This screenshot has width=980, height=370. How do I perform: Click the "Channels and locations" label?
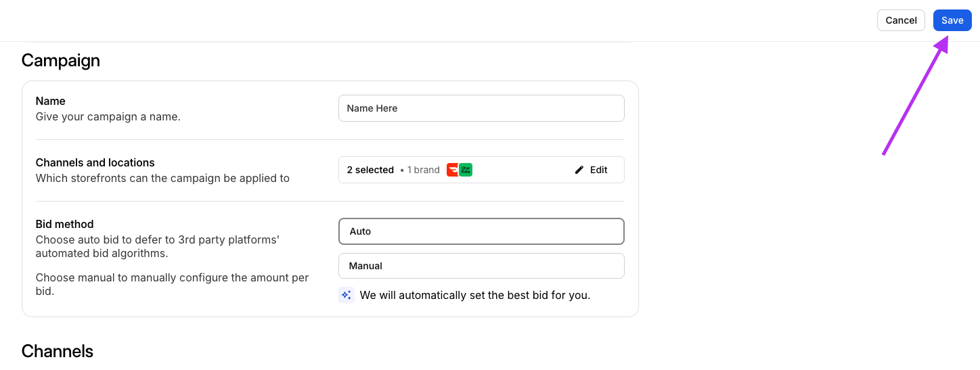95,162
